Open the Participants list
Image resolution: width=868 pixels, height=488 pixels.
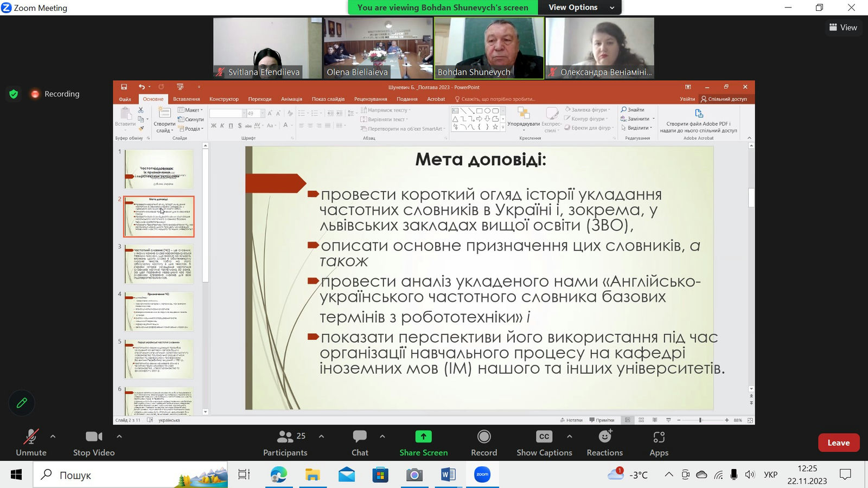tap(285, 442)
